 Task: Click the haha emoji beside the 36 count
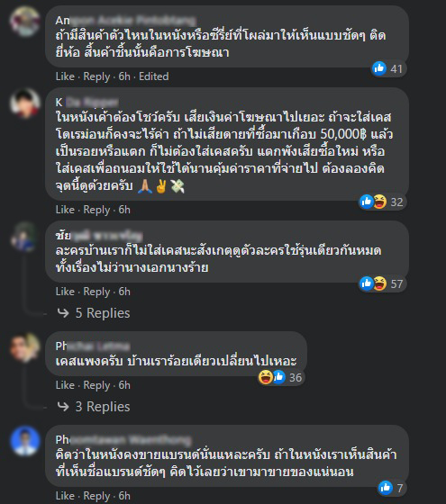click(x=266, y=377)
